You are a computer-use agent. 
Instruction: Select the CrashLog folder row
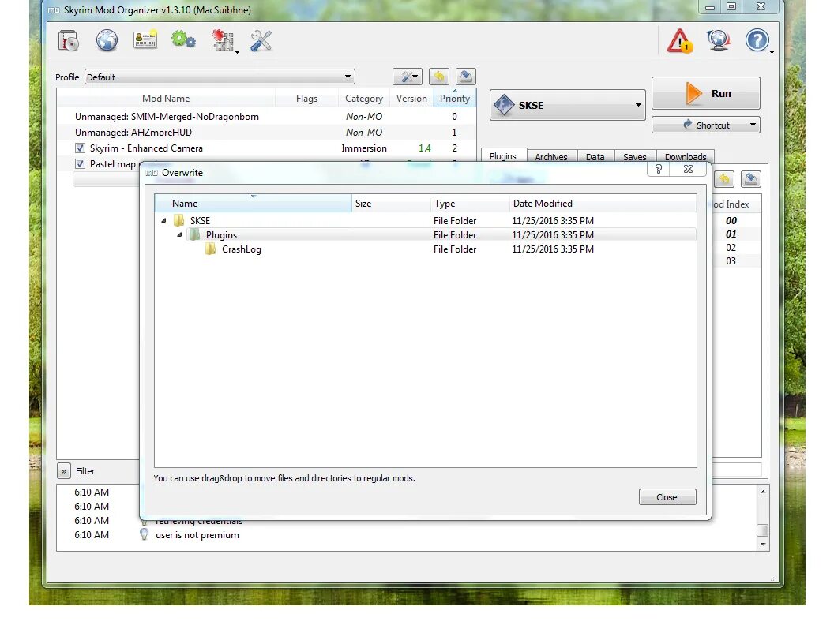pyautogui.click(x=426, y=249)
